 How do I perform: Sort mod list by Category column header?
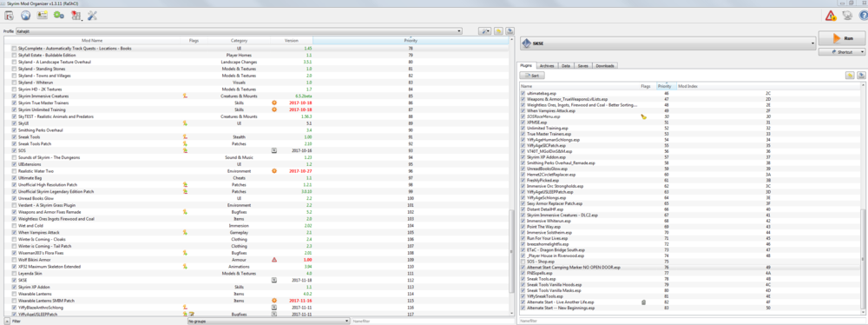pos(240,41)
